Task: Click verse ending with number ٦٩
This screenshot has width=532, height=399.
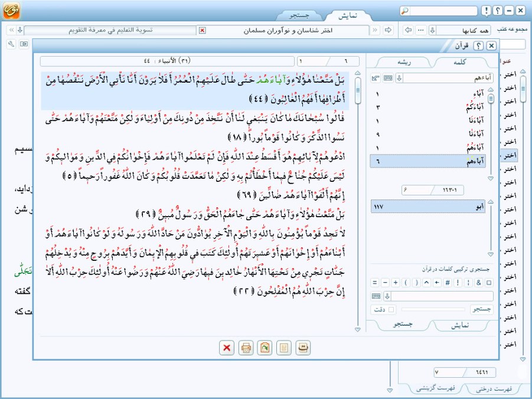Action: tap(291, 195)
